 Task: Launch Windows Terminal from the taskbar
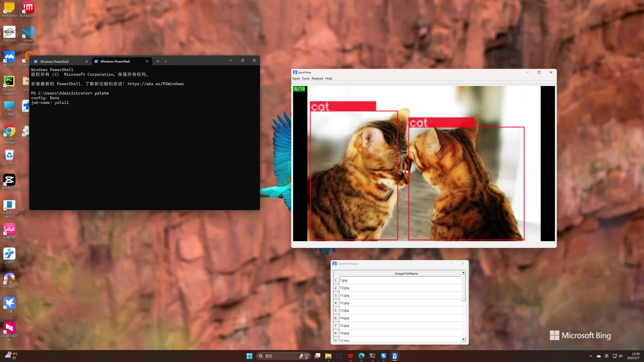(x=372, y=356)
